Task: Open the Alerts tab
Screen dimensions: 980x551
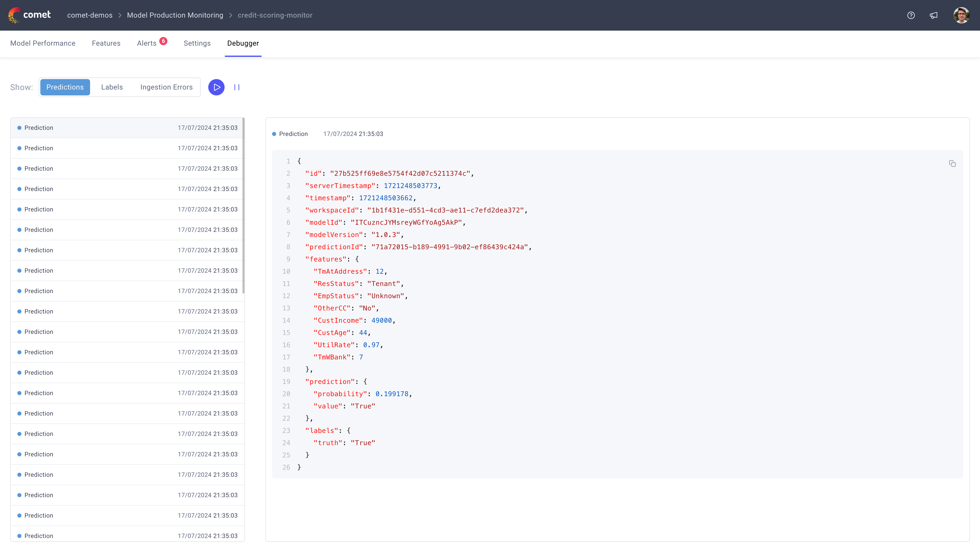Action: click(146, 43)
